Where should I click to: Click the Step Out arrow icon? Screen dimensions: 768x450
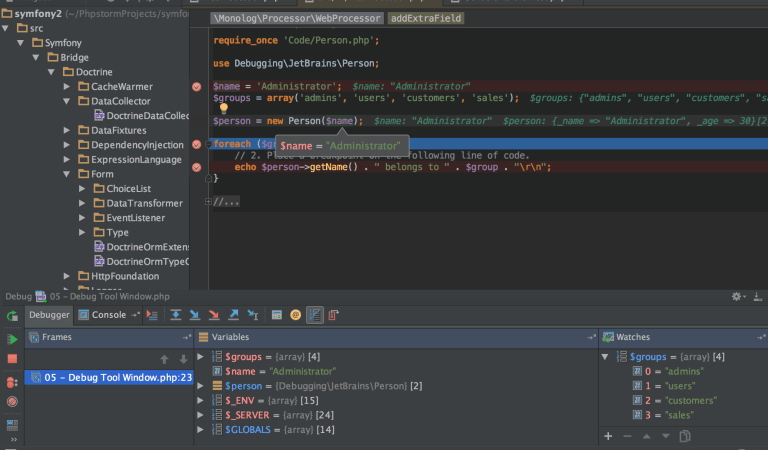coord(233,315)
